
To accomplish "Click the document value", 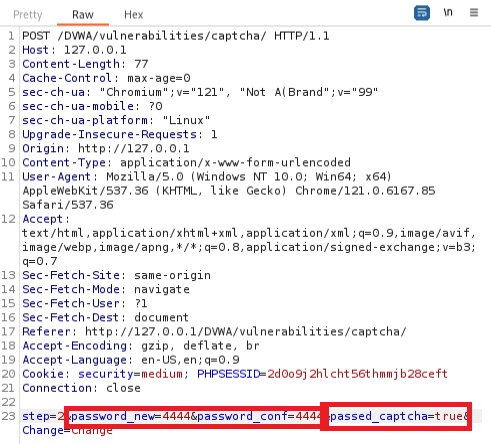I will pyautogui.click(x=161, y=317).
